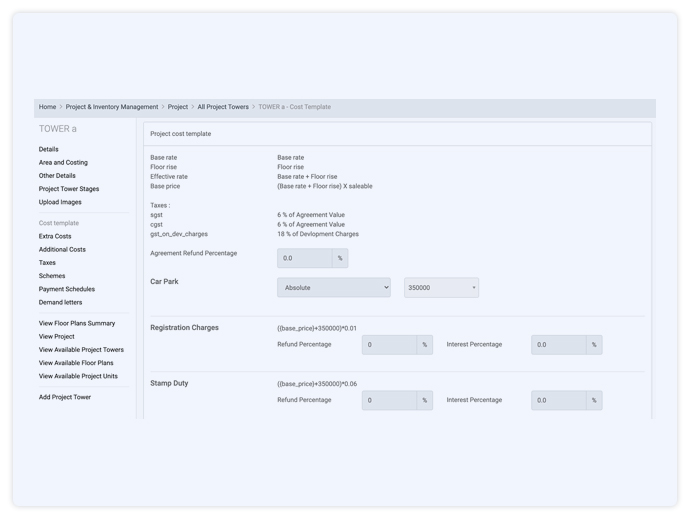
Task: Open the Project breadcrumb link
Action: tap(178, 107)
